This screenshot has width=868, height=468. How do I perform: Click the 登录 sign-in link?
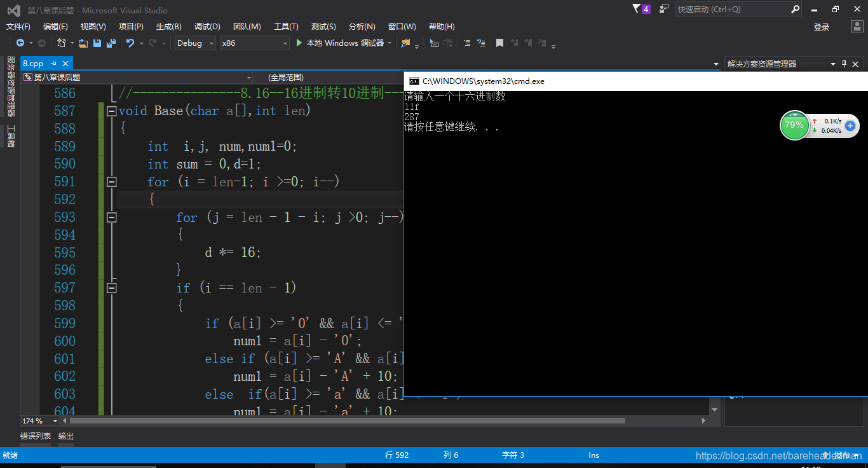coord(822,27)
